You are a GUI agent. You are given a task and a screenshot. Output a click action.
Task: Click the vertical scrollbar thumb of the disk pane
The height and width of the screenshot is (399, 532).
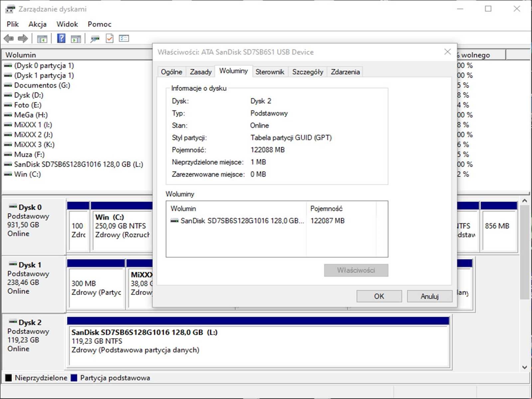(525, 252)
